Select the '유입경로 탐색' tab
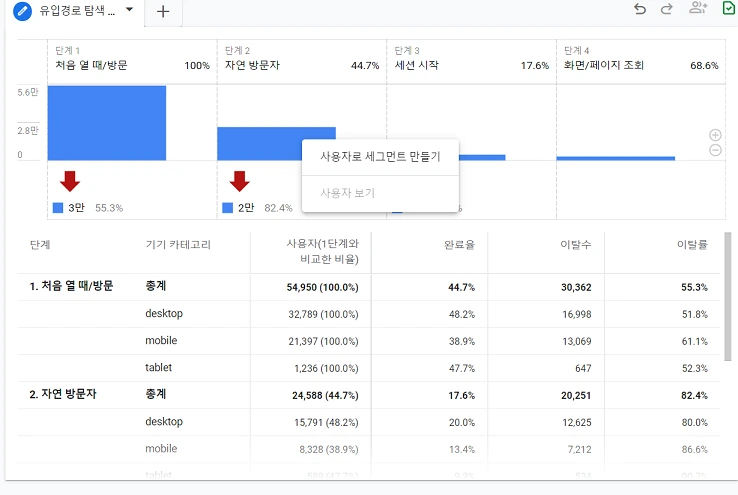 pos(77,11)
